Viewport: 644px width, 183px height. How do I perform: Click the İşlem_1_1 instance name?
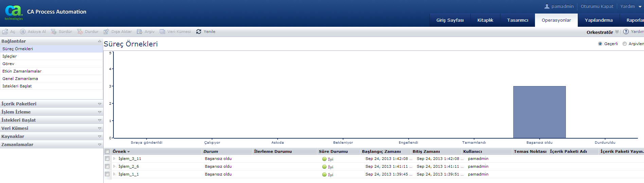pyautogui.click(x=128, y=174)
